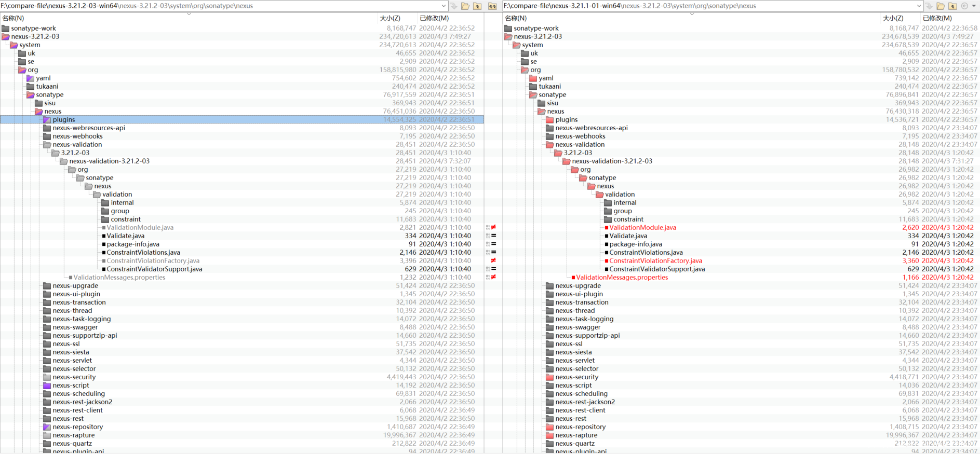Sort right pane by 名称(N) column
This screenshot has width=980, height=454.
click(x=516, y=18)
